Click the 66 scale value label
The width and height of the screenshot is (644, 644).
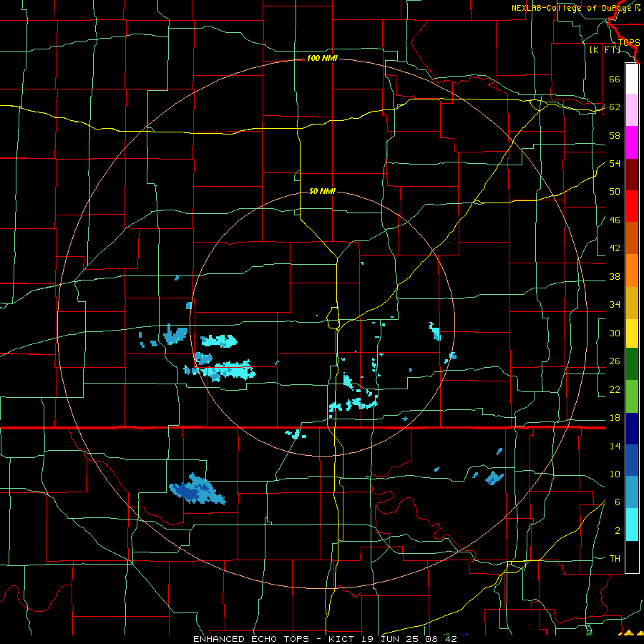click(x=615, y=79)
